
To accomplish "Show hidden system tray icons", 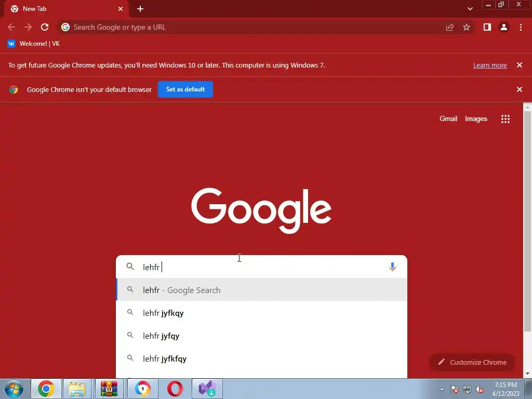I will click(x=442, y=389).
